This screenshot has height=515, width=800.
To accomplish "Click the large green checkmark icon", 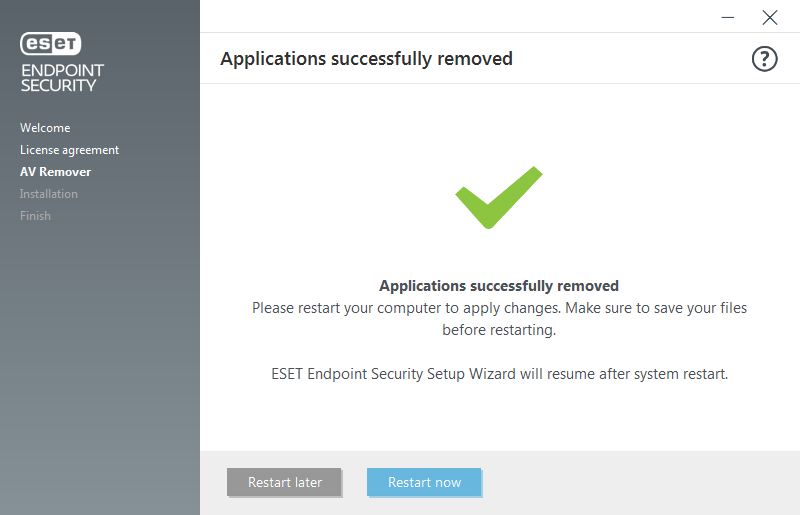I will click(498, 197).
